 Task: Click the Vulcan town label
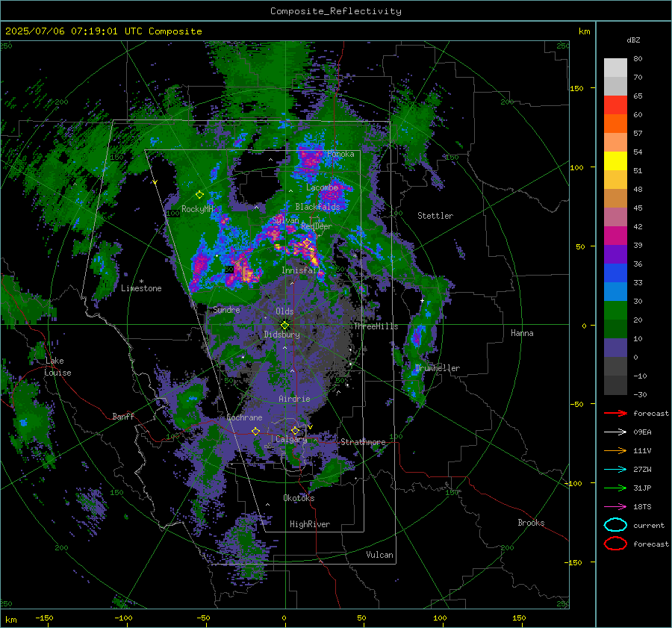(379, 555)
